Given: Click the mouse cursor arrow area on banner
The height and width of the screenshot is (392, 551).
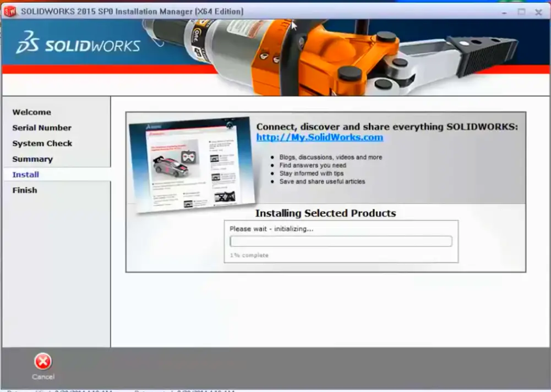Looking at the screenshot, I should pos(294,25).
